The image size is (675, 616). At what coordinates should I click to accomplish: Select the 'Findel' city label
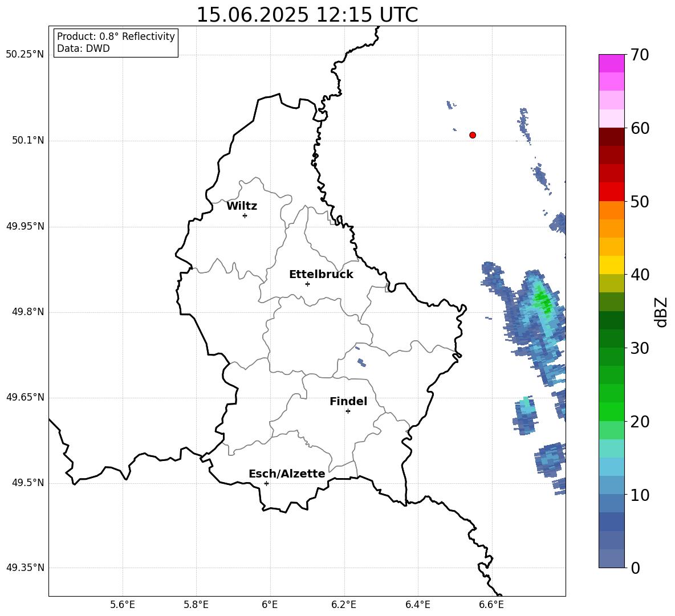pos(348,401)
